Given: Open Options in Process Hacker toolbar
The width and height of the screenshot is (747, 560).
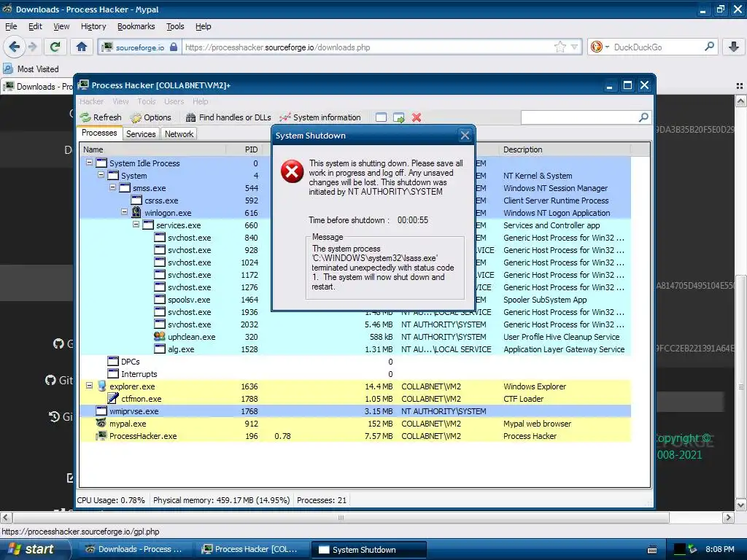Looking at the screenshot, I should pyautogui.click(x=150, y=117).
